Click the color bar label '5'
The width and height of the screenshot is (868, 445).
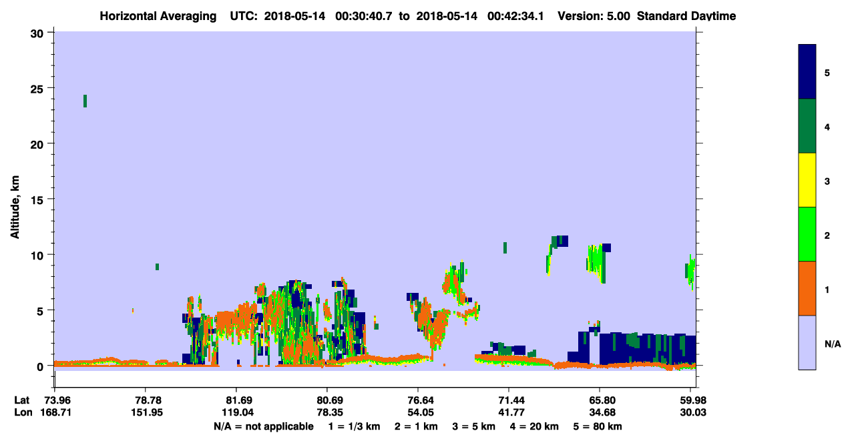[827, 73]
